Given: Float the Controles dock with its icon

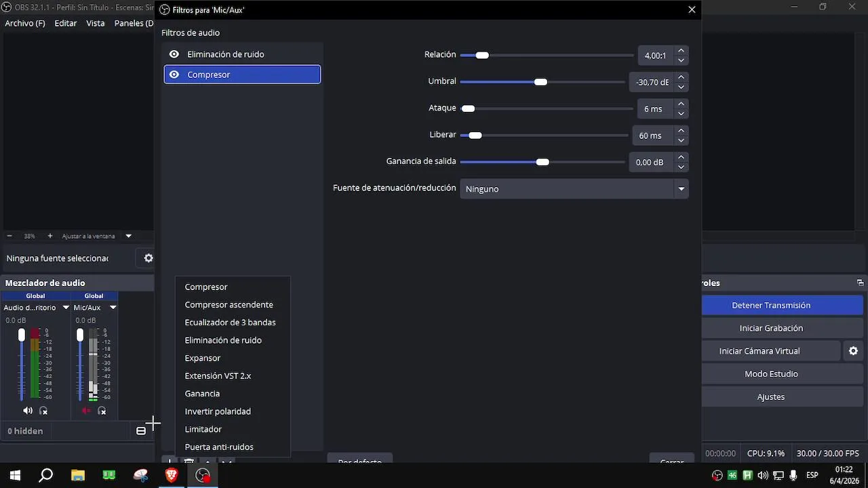Looking at the screenshot, I should 860,283.
